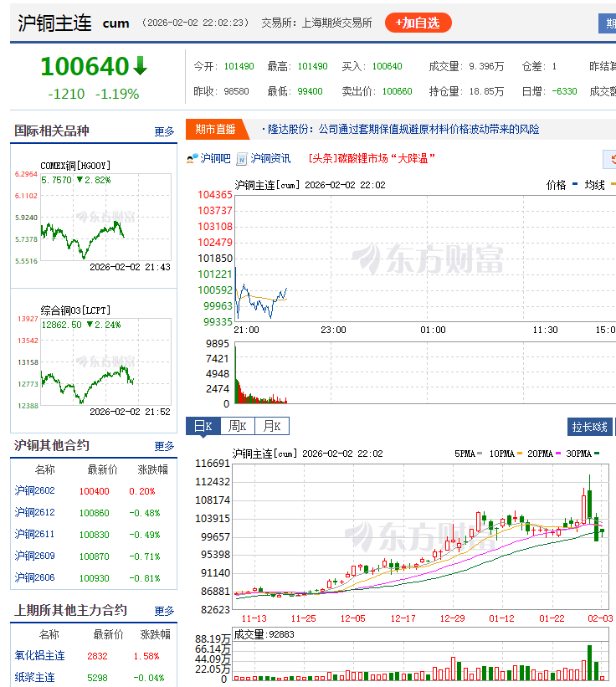The image size is (616, 687).
Task: Open 更多 link for 上期所其他主力合约
Action: (x=164, y=611)
